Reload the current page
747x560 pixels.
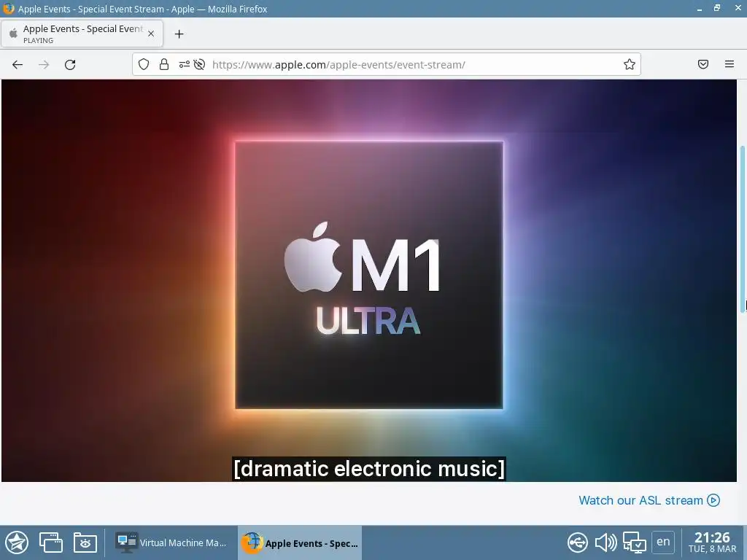click(70, 64)
